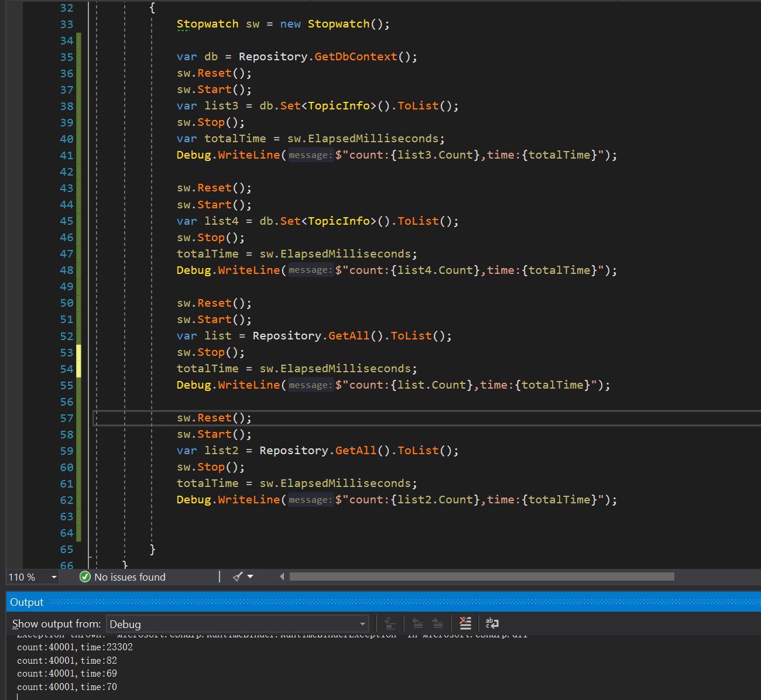This screenshot has width=761, height=700.
Task: Clear all Output window text
Action: (465, 623)
